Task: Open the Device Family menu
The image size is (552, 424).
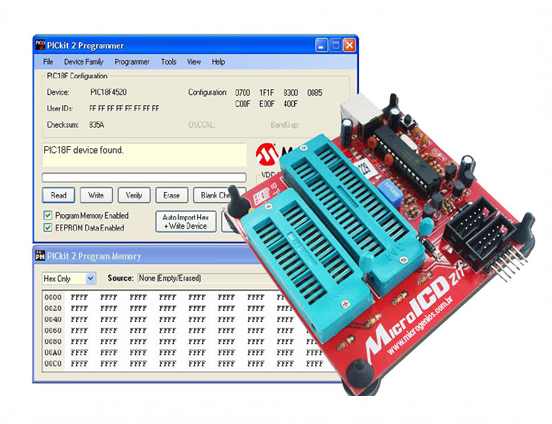Action: 84,62
